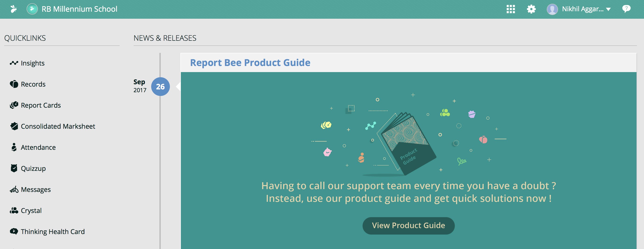
Task: Click RB Millennium School name
Action: click(x=79, y=9)
